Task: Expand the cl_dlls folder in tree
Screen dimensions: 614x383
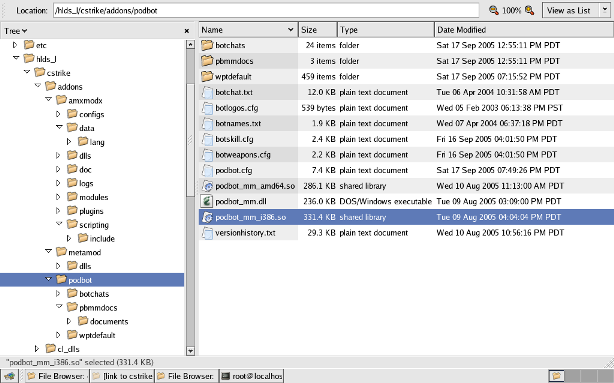Action: (x=37, y=349)
